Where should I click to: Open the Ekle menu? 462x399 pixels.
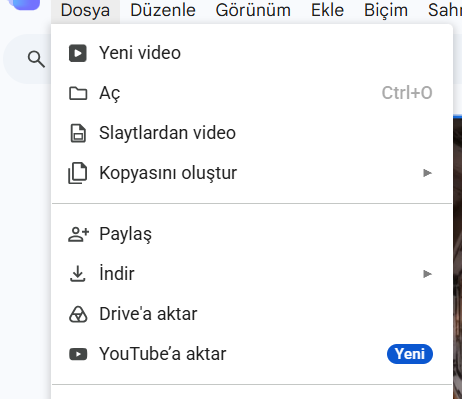coord(327,10)
